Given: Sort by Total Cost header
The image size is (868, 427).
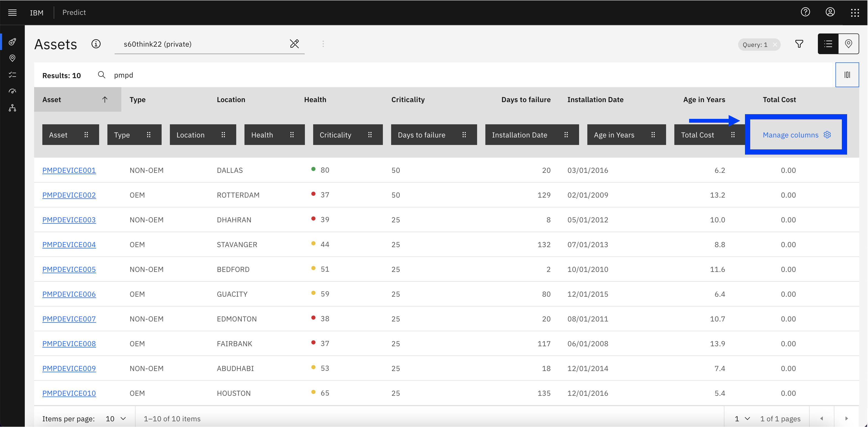Looking at the screenshot, I should [779, 100].
